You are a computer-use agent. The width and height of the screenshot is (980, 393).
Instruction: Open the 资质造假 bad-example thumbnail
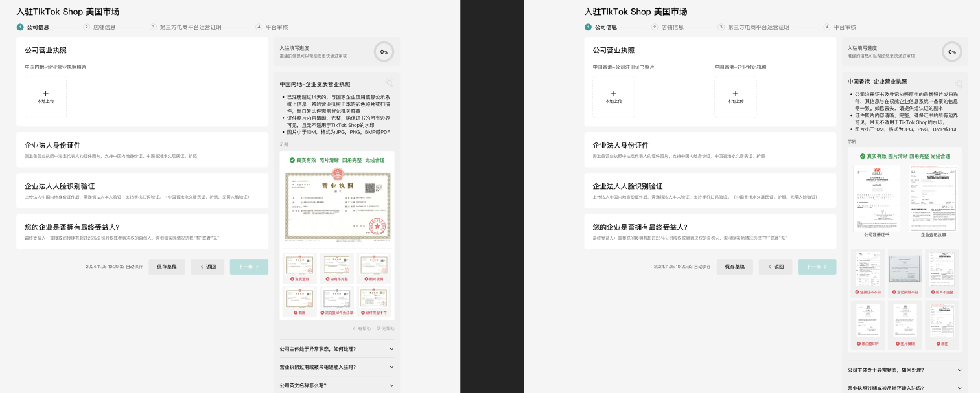pos(300,268)
